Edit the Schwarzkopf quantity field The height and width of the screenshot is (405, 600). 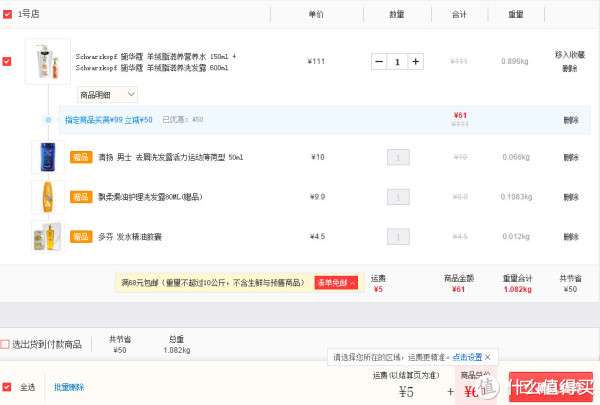(x=397, y=62)
